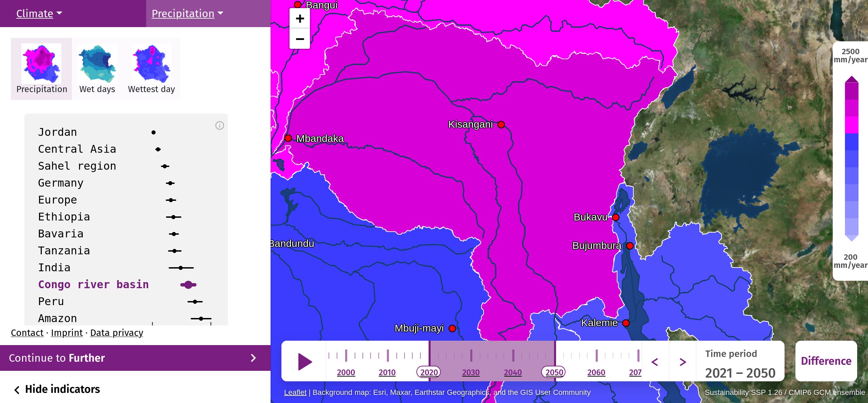Select the 2020 timeline marker
This screenshot has height=403, width=868.
(429, 373)
